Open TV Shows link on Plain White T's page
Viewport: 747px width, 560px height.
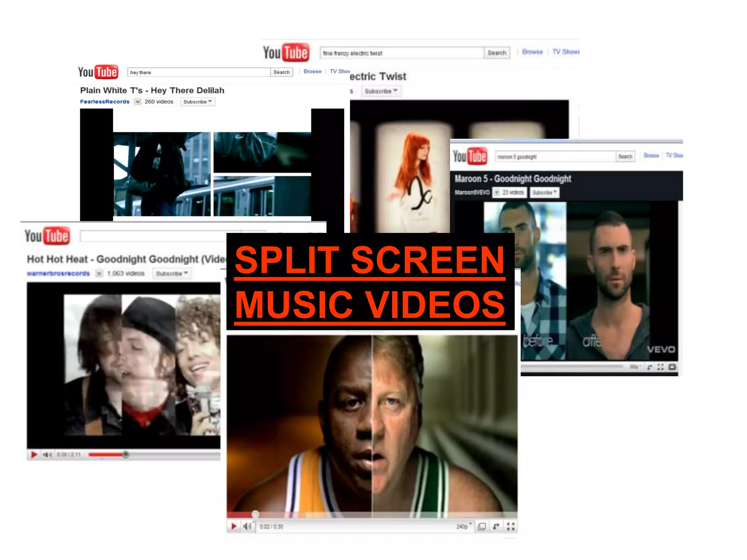click(340, 71)
